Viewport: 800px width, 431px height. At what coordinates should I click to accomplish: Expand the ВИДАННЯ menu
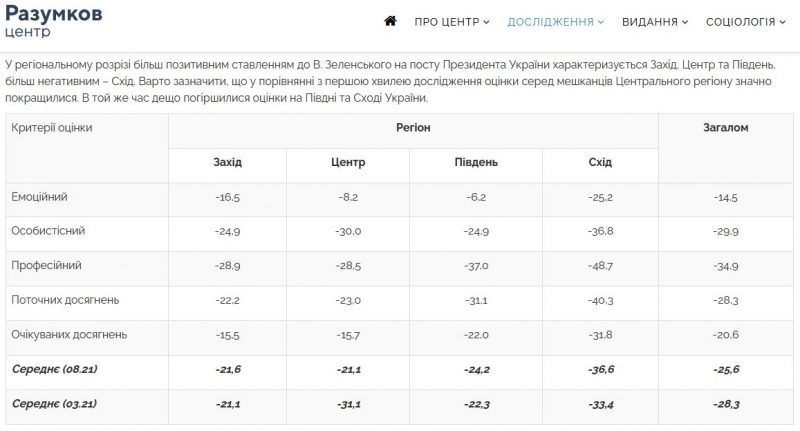(x=656, y=21)
